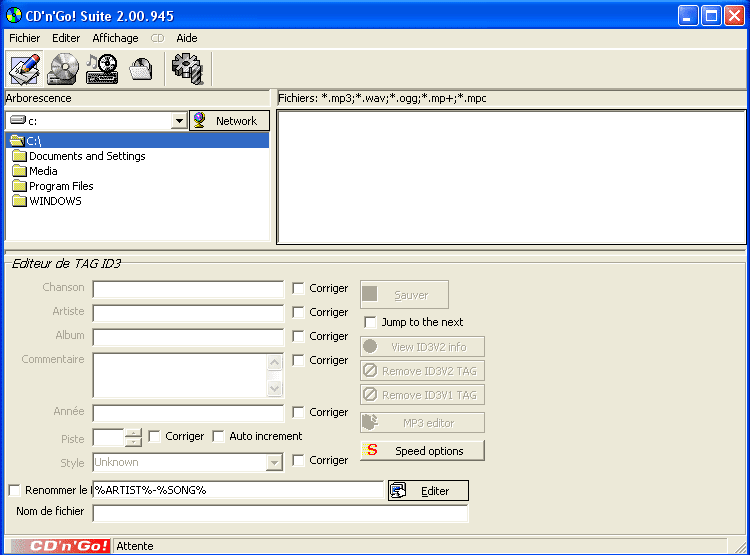
Task: Click the Piste stepper down arrow
Action: (x=133, y=442)
